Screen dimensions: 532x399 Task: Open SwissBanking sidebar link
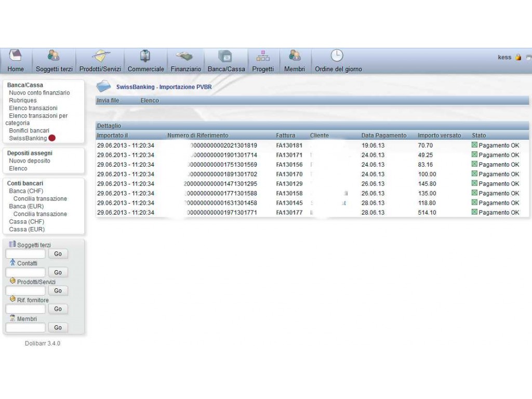coord(28,138)
